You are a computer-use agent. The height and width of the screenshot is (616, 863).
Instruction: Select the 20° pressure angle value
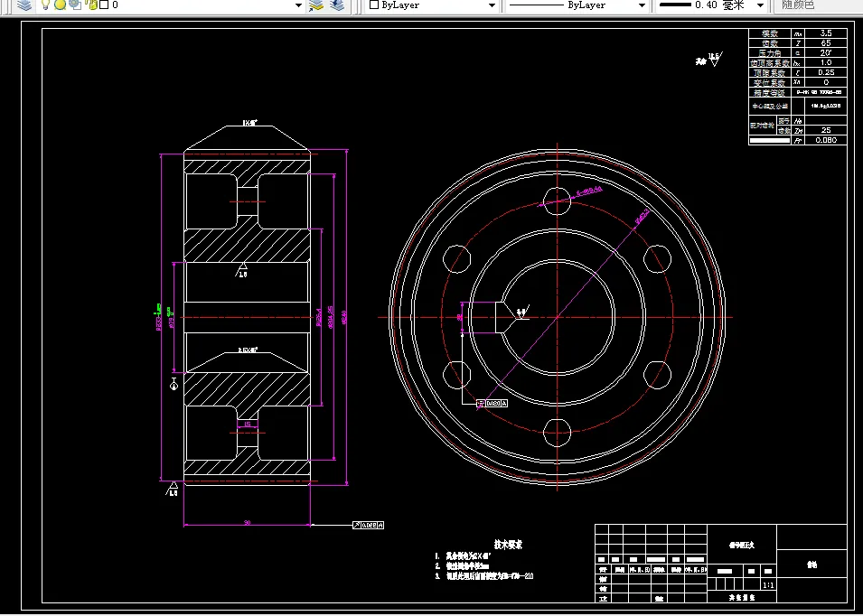tap(826, 53)
